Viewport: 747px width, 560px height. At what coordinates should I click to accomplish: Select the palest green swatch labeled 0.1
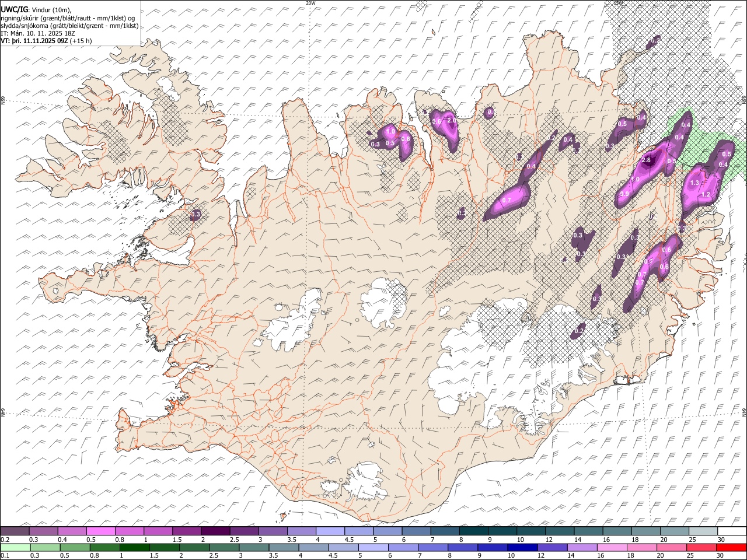[x=15, y=547]
